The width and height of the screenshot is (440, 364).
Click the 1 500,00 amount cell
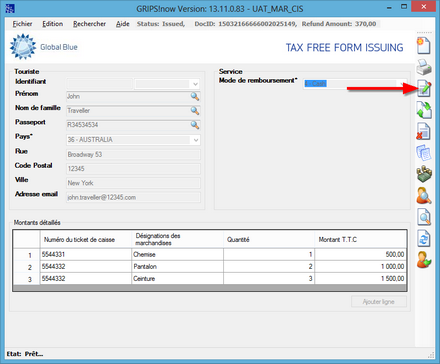(x=360, y=279)
